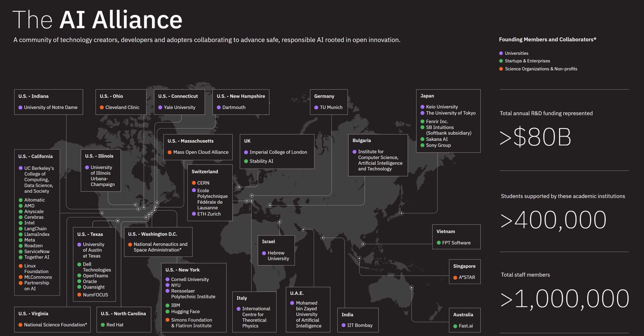Select the map marker located on Australia

pyautogui.click(x=412, y=288)
